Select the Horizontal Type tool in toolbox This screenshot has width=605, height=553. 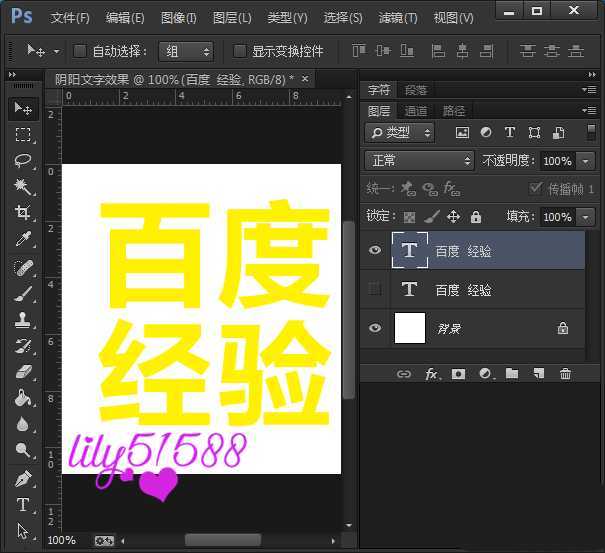click(x=23, y=505)
